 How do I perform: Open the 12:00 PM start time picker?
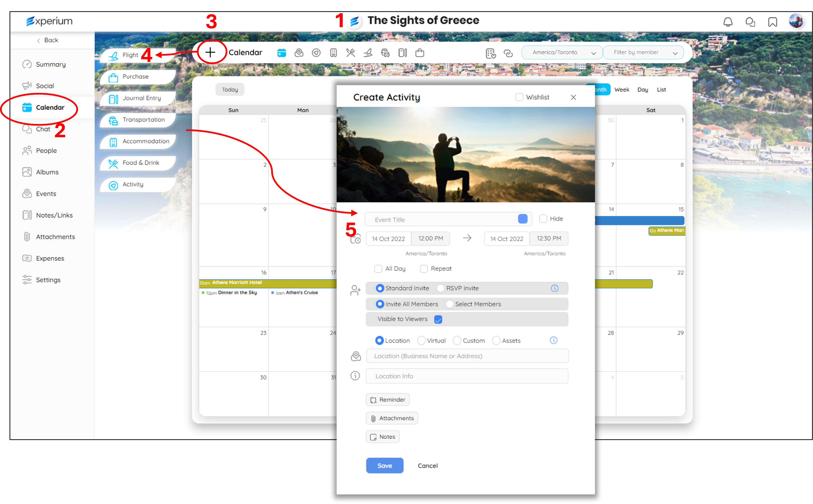click(x=430, y=239)
